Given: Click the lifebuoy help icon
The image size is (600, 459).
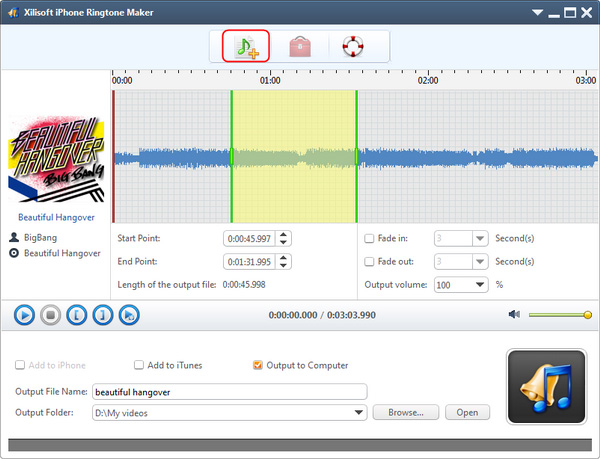Looking at the screenshot, I should tap(352, 46).
